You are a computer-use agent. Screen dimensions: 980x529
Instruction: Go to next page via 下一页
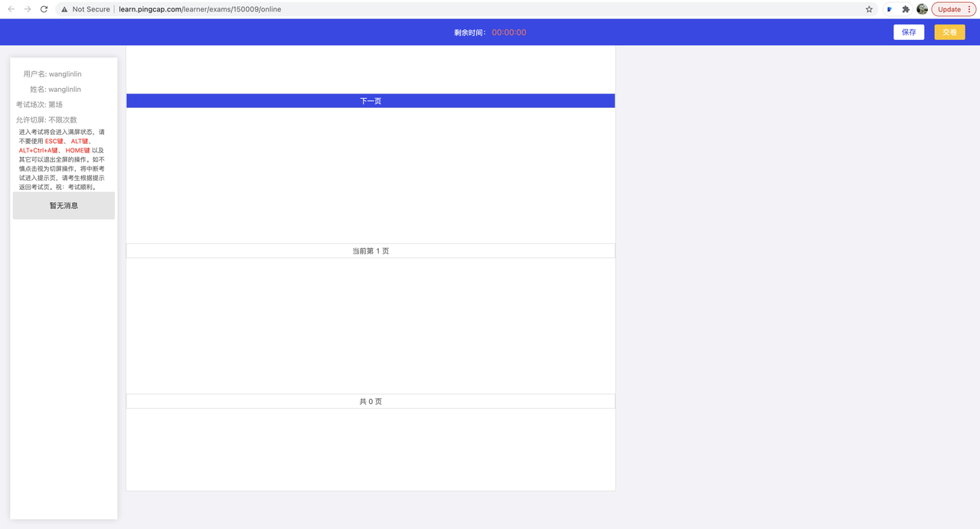click(371, 101)
